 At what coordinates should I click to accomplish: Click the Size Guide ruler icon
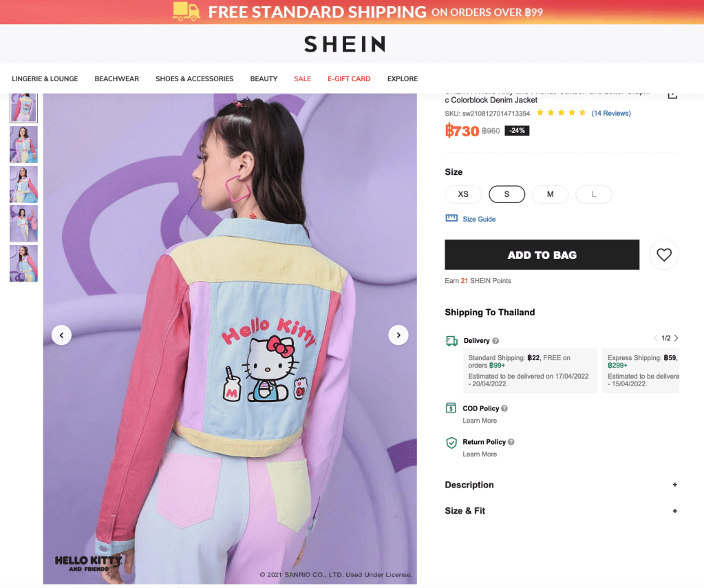point(451,218)
